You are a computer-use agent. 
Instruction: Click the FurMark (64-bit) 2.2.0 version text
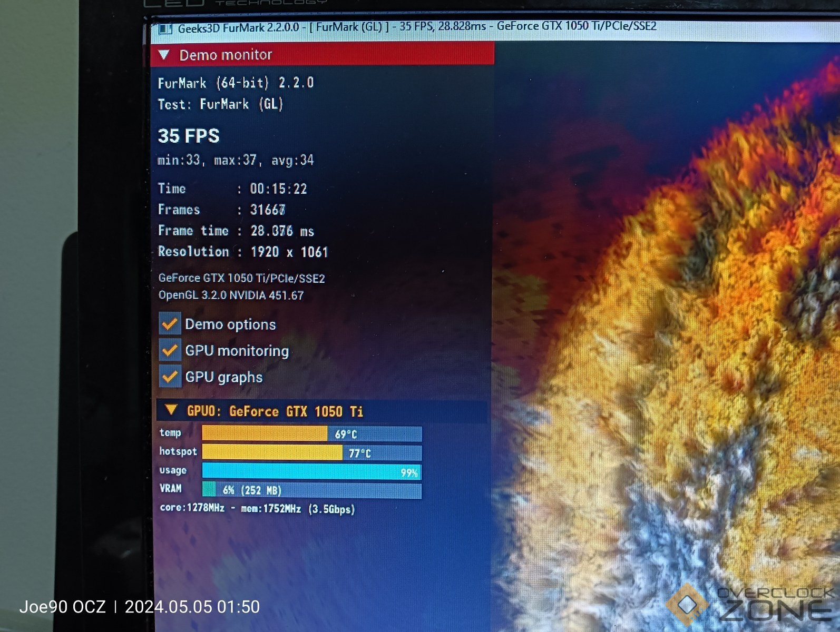pos(236,83)
